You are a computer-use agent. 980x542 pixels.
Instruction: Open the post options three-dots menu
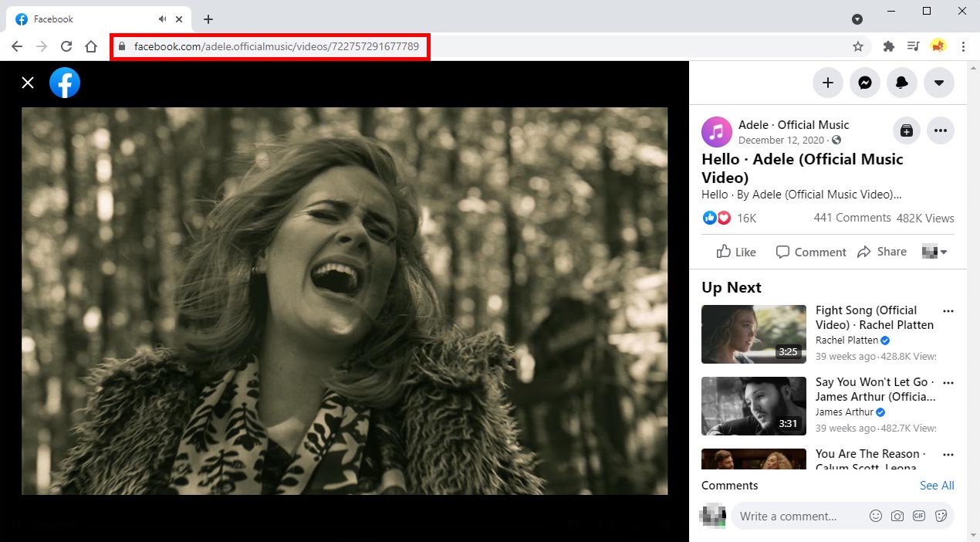coord(941,131)
